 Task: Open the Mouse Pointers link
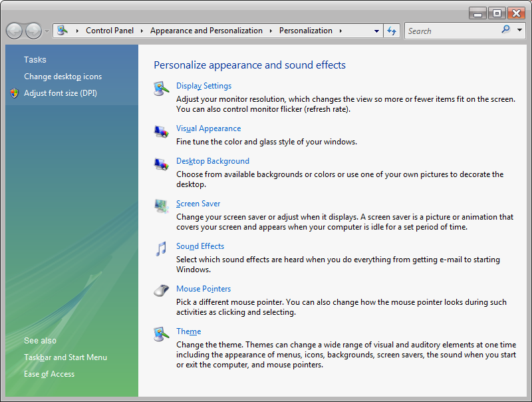(x=203, y=289)
